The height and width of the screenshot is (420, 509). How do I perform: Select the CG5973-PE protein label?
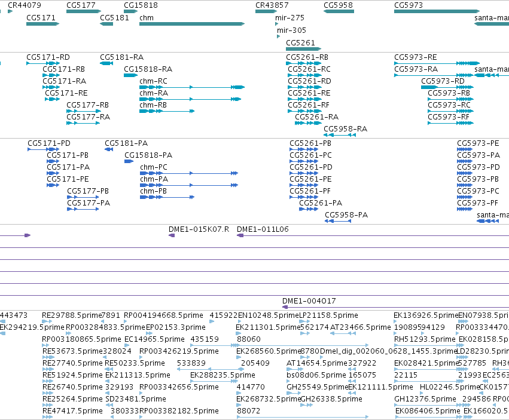478,143
